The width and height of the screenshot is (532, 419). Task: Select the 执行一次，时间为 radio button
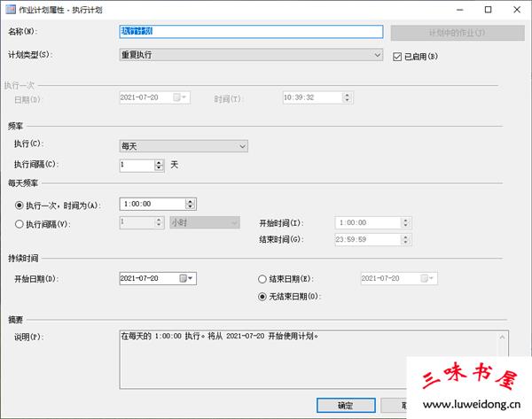pos(20,204)
